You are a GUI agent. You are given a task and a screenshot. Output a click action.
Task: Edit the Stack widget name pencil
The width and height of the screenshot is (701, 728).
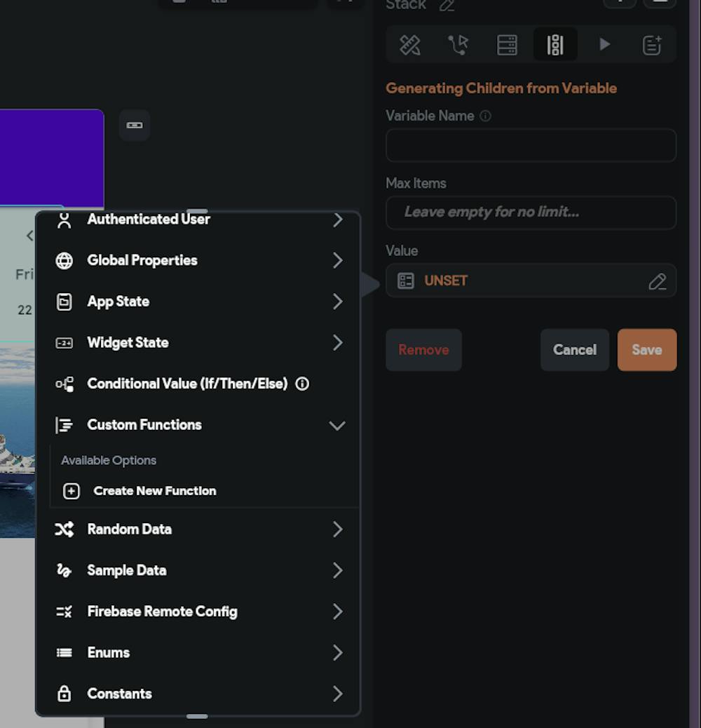(x=447, y=5)
